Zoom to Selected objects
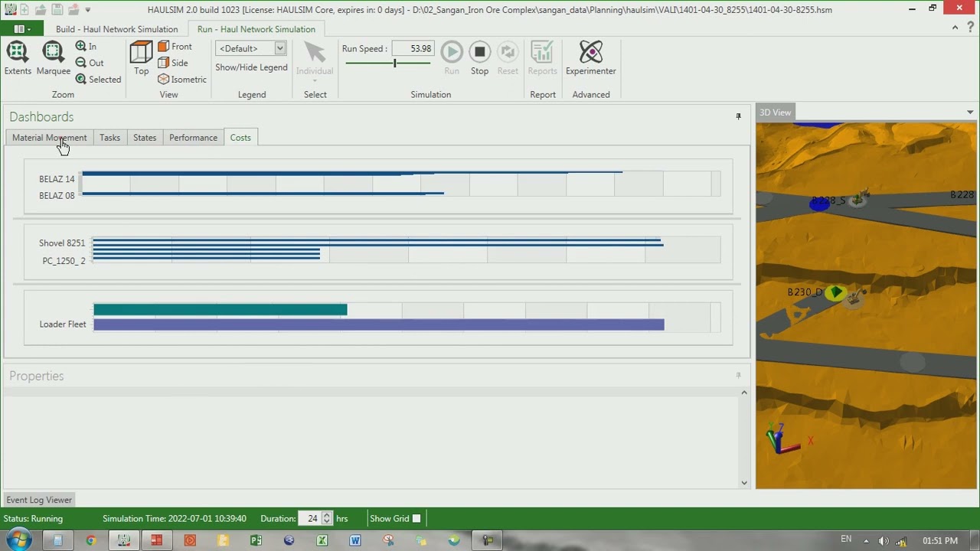Screen dimensions: 980x551 click(98, 80)
